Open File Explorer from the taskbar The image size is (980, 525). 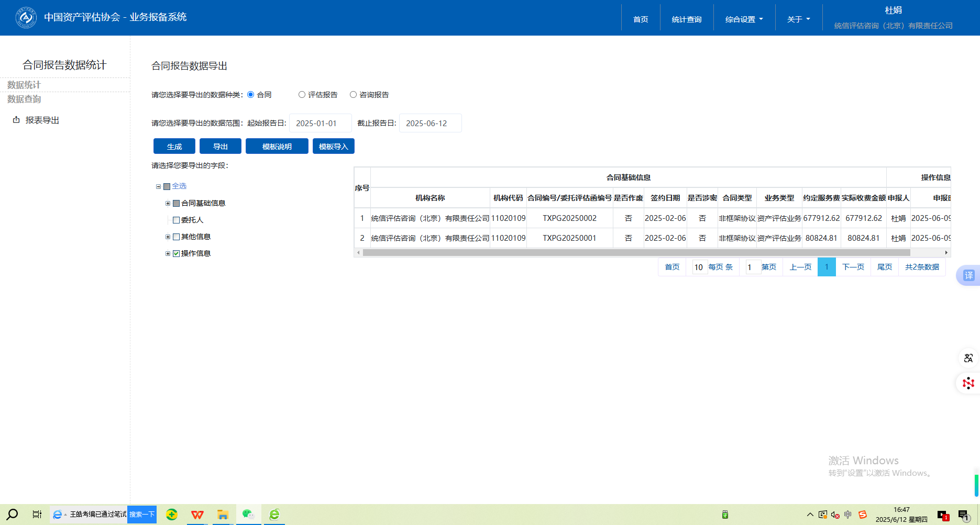(x=223, y=515)
